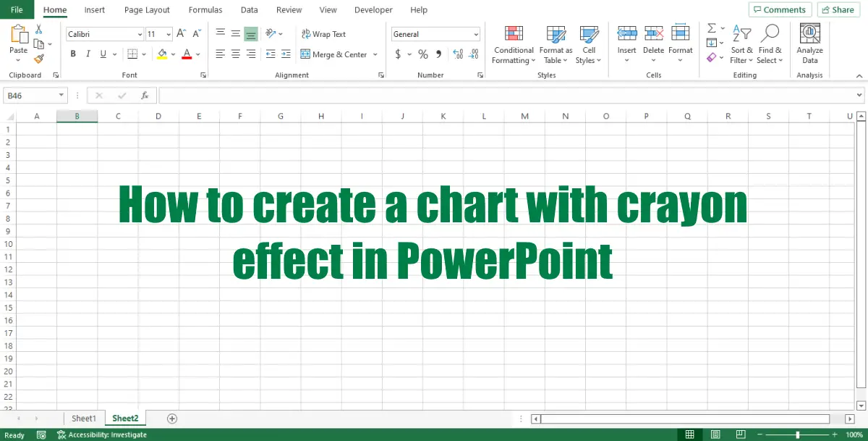The image size is (868, 441).
Task: Click Accessibility: Investigate in status bar
Action: [x=102, y=434]
